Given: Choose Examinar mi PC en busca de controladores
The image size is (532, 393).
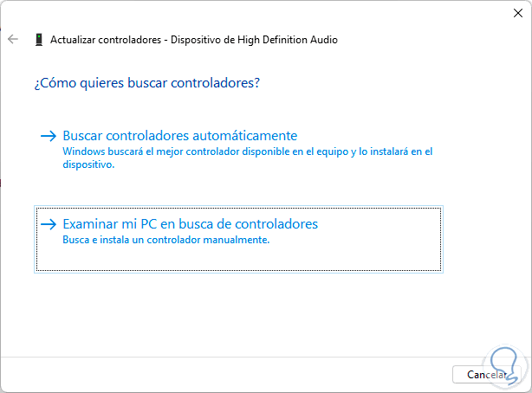Looking at the screenshot, I should click(x=191, y=224).
